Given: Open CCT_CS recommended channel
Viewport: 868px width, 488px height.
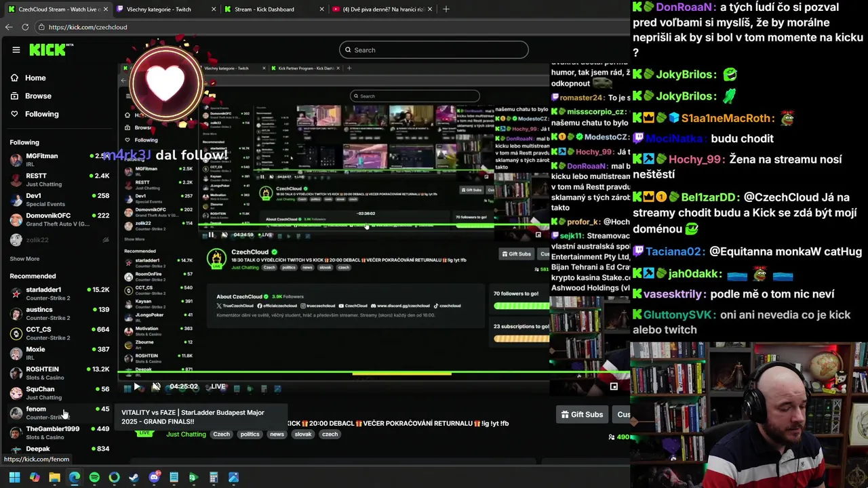Looking at the screenshot, I should tap(60, 333).
